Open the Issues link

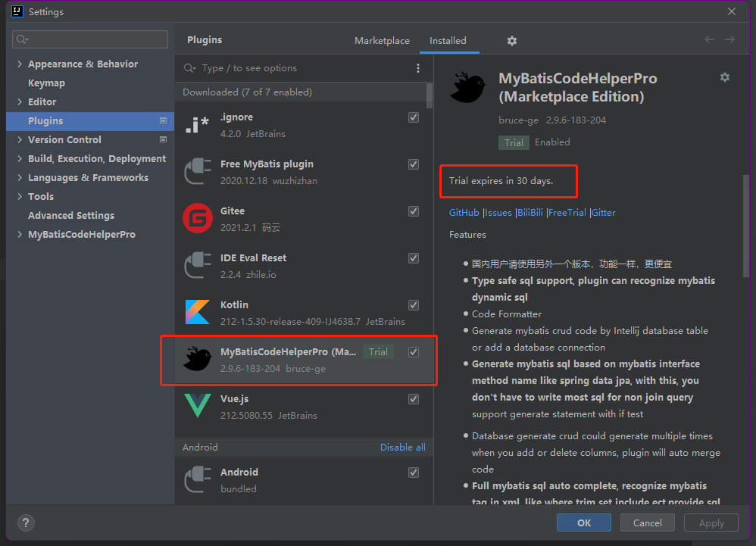point(498,213)
